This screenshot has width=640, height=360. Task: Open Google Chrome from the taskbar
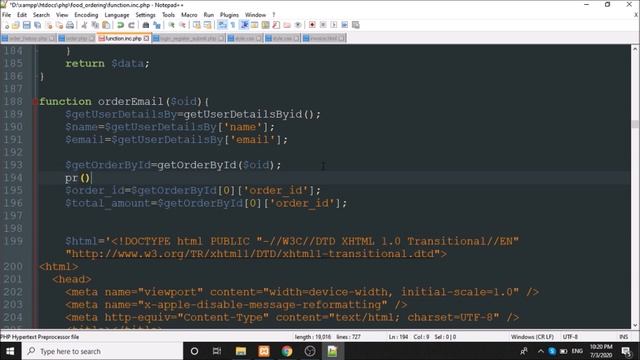pyautogui.click(x=287, y=351)
